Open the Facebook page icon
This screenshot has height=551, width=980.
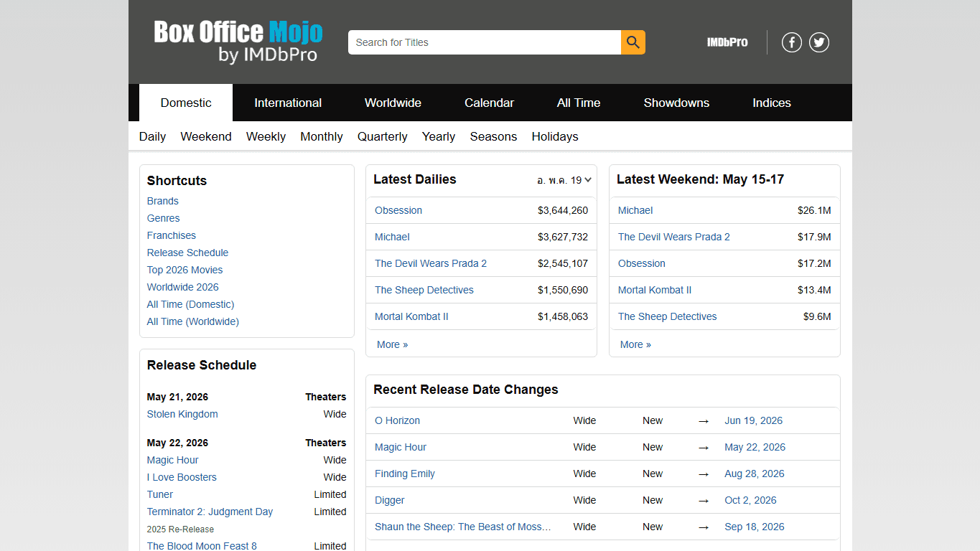click(x=791, y=42)
